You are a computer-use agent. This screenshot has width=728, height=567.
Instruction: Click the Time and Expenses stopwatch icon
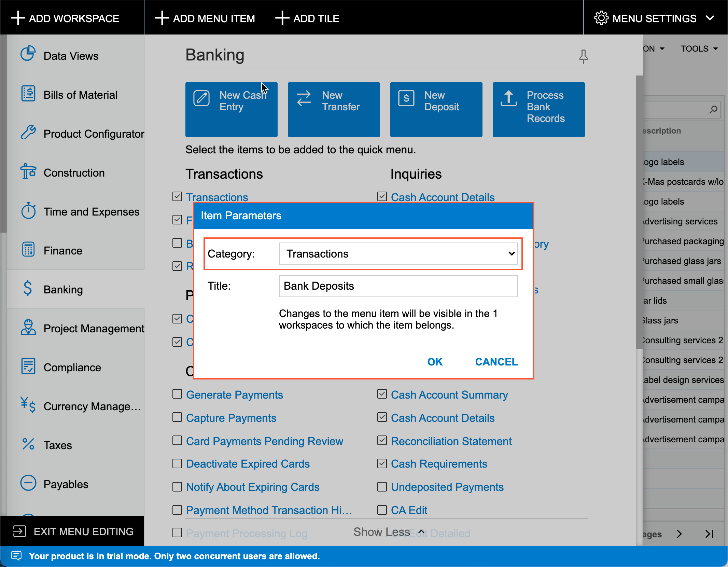(28, 211)
